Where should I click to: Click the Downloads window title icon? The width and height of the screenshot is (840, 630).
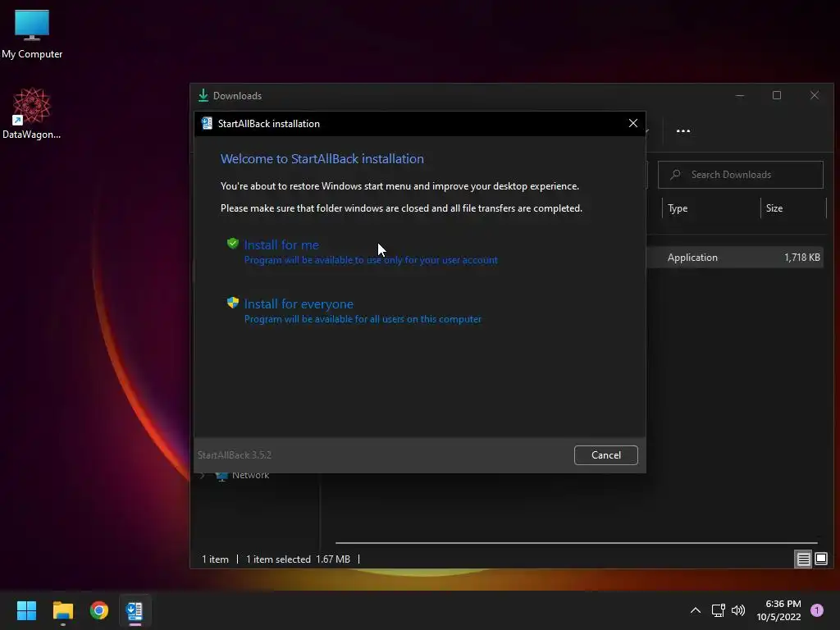coord(203,95)
